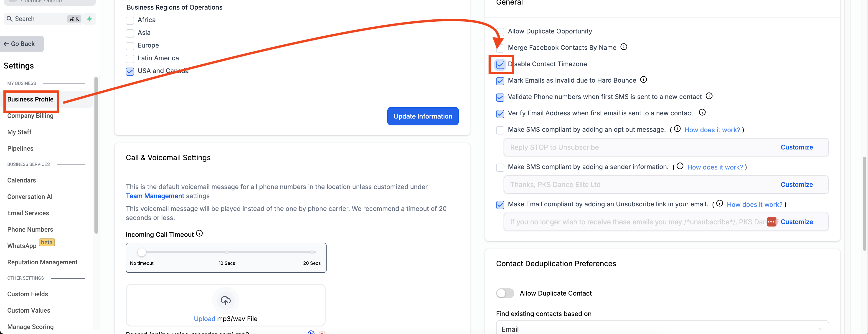This screenshot has height=334, width=868.
Task: Click info icon beside Validate Phone numbers
Action: pos(709,96)
